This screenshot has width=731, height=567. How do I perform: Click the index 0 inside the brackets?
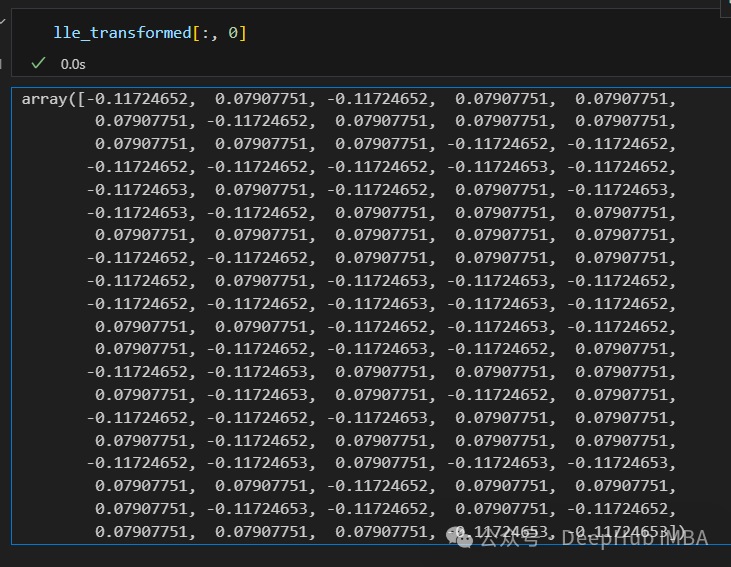pos(233,33)
